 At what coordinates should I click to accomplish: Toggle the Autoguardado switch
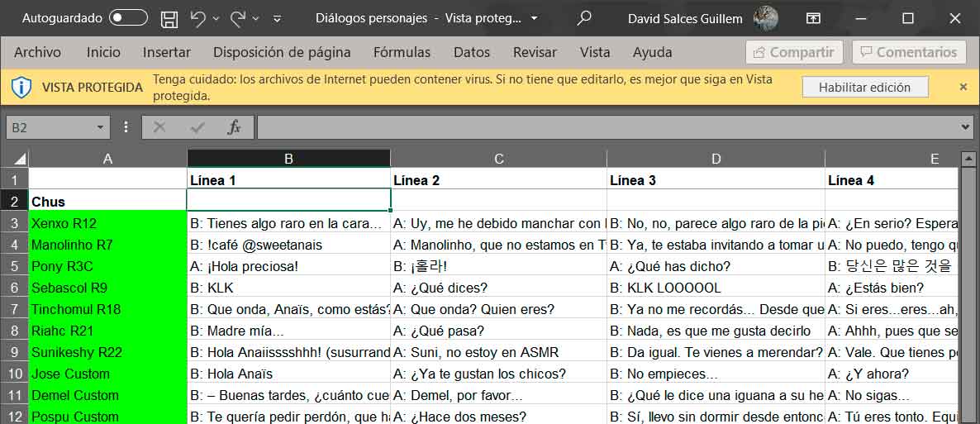pos(128,18)
